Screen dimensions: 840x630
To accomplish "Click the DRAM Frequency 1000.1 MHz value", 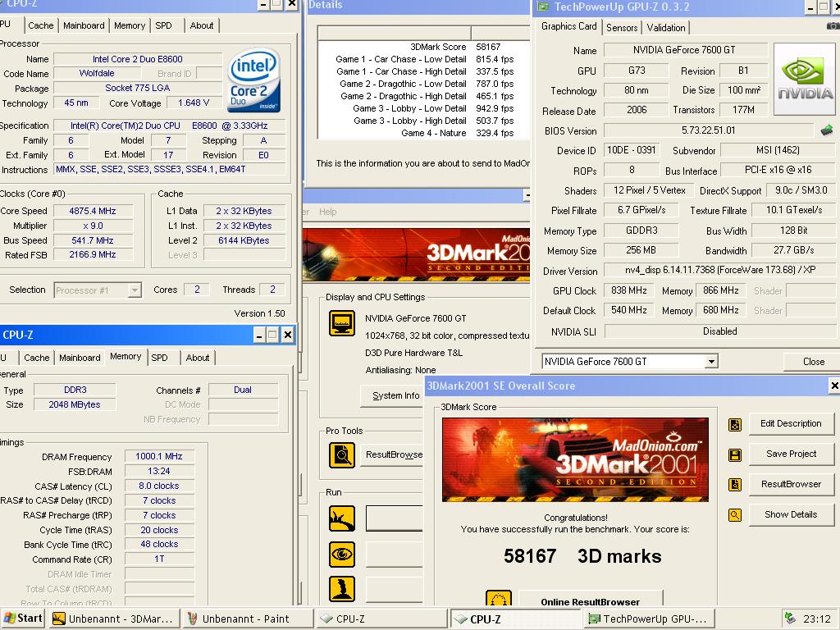I will pyautogui.click(x=159, y=456).
